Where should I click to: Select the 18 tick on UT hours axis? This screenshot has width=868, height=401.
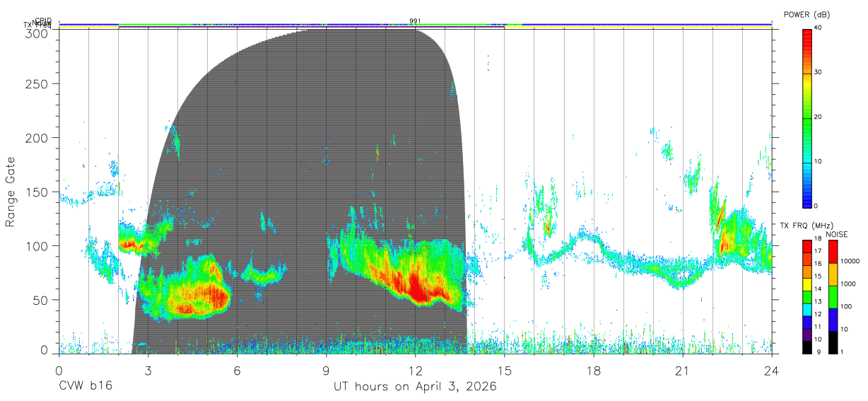[x=593, y=370]
